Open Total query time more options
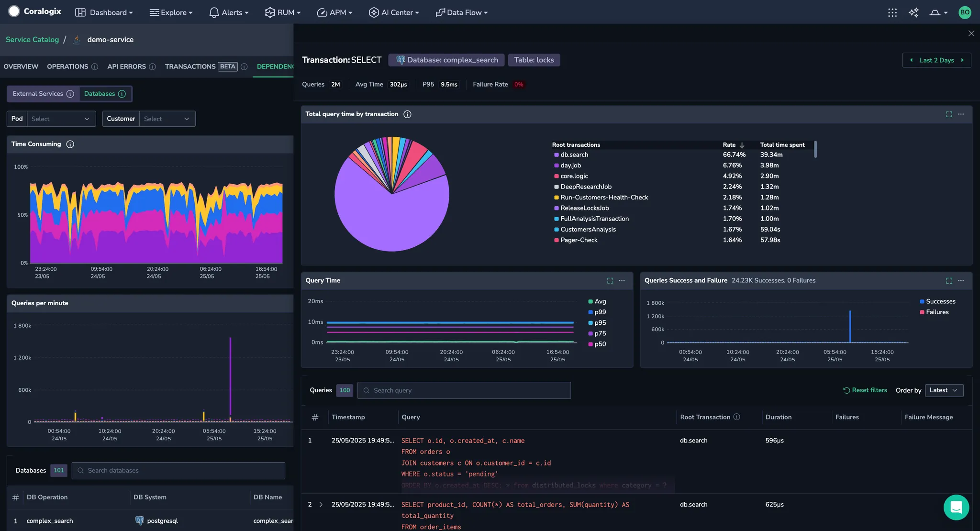Image resolution: width=980 pixels, height=531 pixels. (961, 114)
